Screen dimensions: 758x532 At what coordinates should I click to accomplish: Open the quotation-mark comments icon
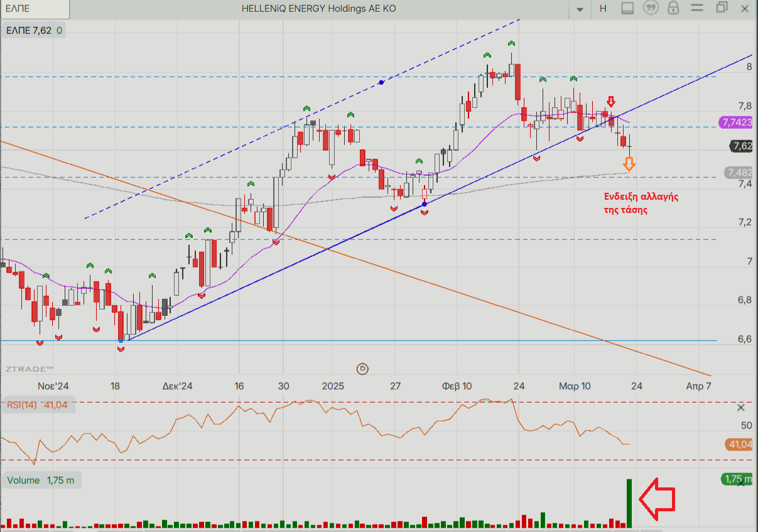tap(651, 9)
